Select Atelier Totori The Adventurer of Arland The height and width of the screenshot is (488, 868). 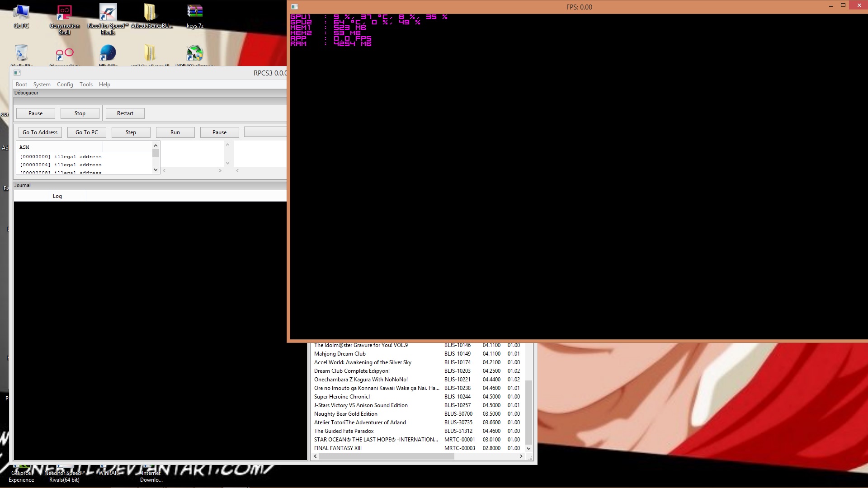[x=417, y=422]
